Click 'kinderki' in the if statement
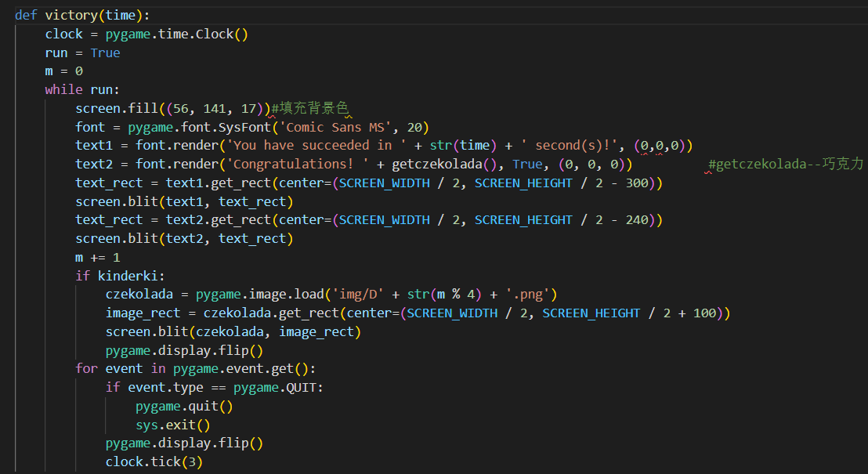Screen dimensions: 868x474 click(x=128, y=276)
